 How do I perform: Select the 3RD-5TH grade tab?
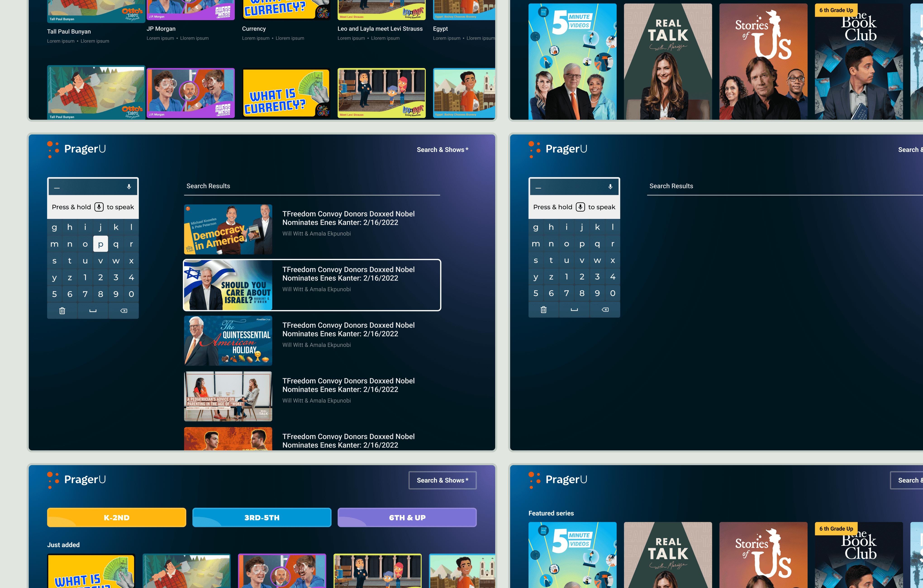262,517
